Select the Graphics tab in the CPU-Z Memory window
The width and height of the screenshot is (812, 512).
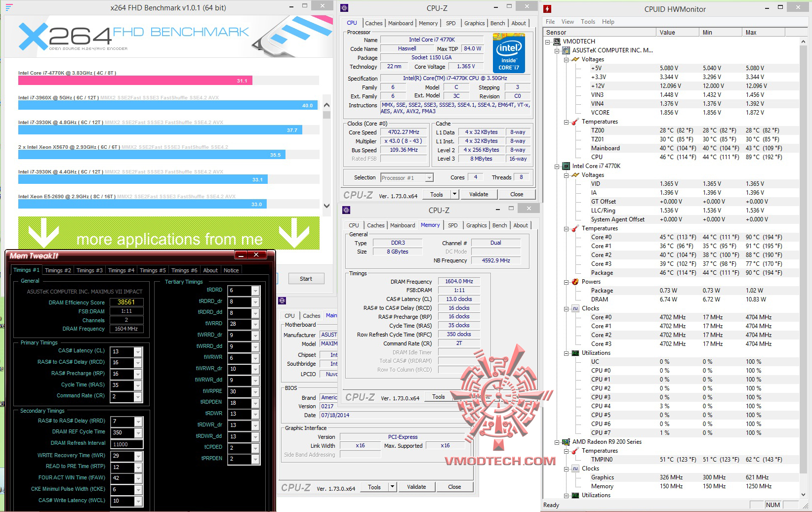pyautogui.click(x=477, y=225)
